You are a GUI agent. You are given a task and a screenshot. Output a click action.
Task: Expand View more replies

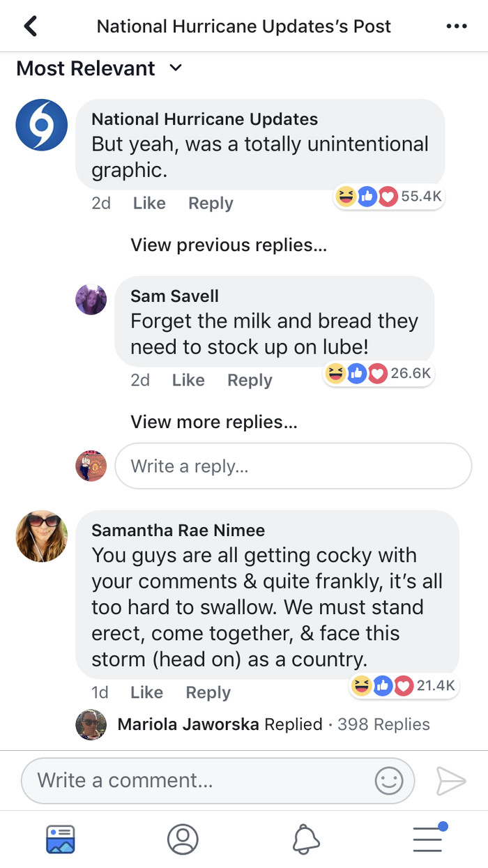[214, 422]
